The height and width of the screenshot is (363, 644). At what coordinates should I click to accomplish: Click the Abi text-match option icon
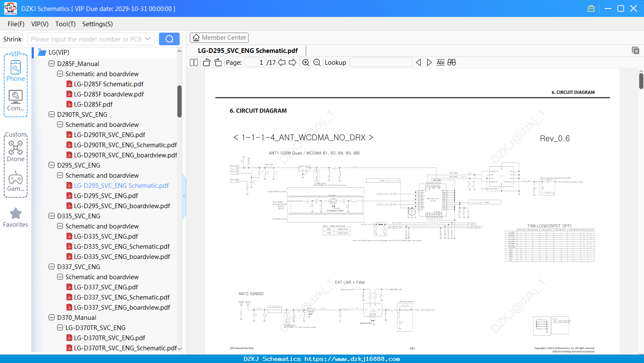coord(441,63)
